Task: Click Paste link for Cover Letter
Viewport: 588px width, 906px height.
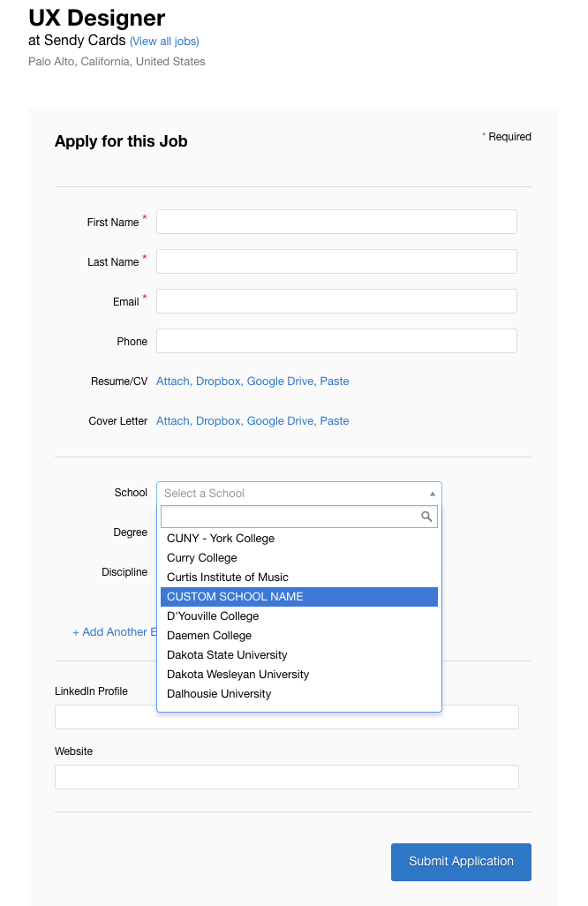Action: (335, 421)
